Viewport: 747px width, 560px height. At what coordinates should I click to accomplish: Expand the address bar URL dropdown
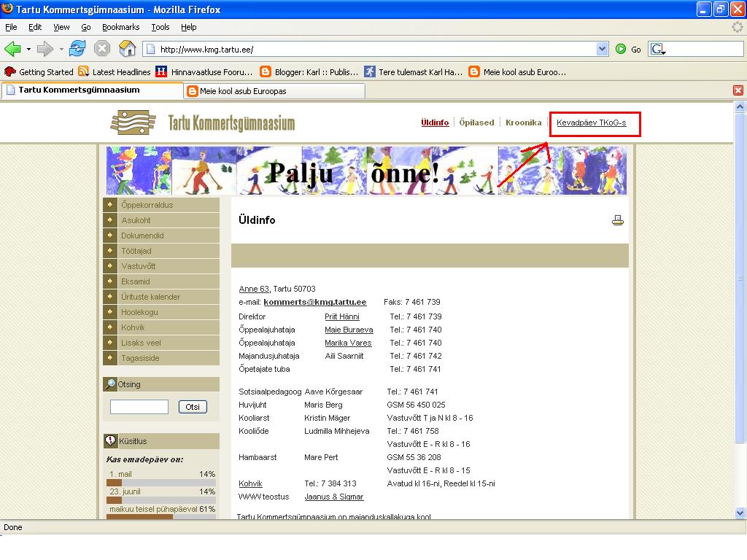602,49
